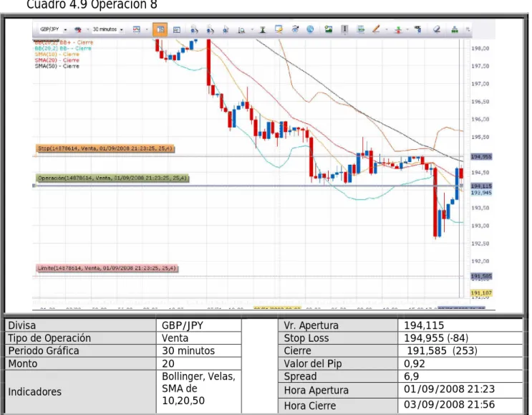Click the 194,115 entry price tag
The height and width of the screenshot is (415, 532).
click(x=481, y=186)
